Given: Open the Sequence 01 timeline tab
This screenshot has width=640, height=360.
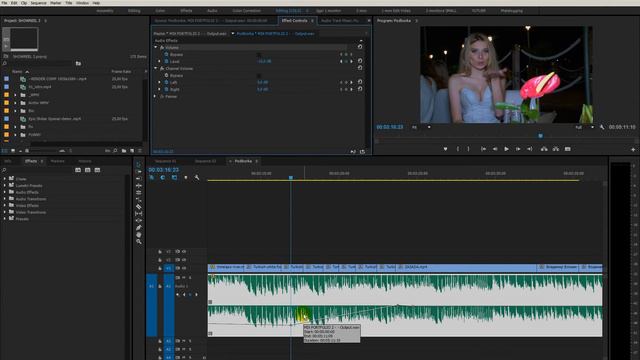Looking at the screenshot, I should click(x=165, y=161).
